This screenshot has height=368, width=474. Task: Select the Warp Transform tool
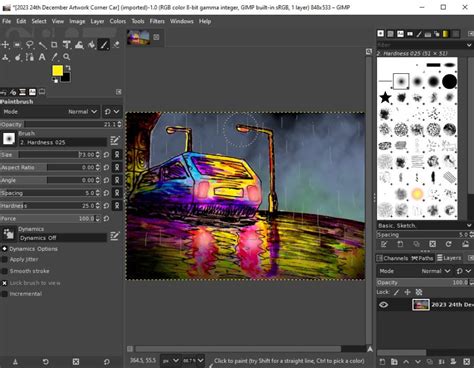click(x=79, y=45)
